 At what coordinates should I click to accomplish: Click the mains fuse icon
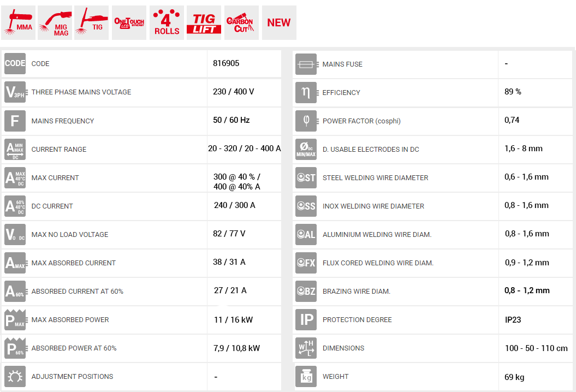pos(306,64)
